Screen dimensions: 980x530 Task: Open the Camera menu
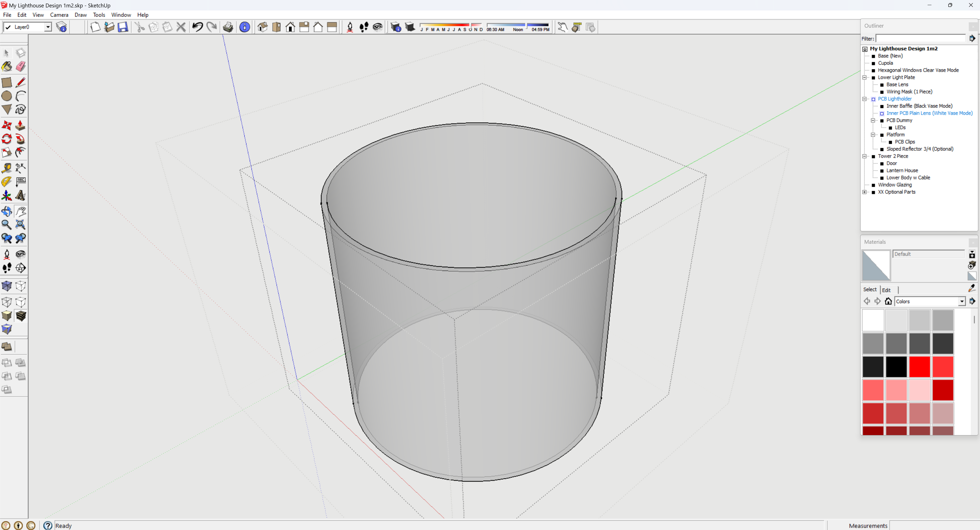pyautogui.click(x=59, y=15)
